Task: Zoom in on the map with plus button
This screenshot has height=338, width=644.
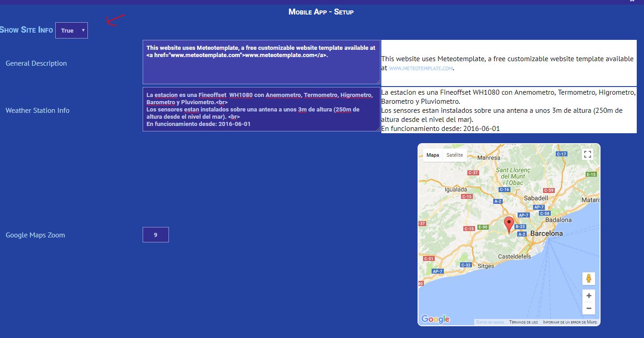Action: pos(589,296)
